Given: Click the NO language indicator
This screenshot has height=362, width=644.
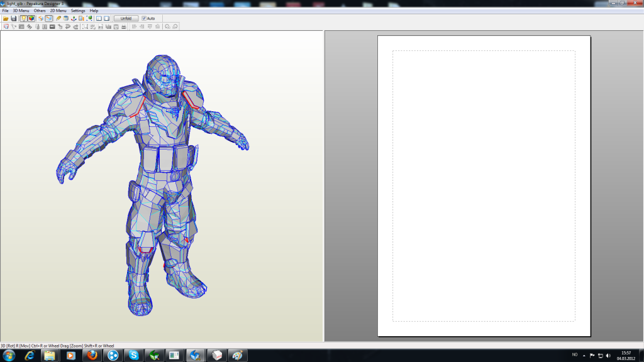Looking at the screenshot, I should point(575,354).
